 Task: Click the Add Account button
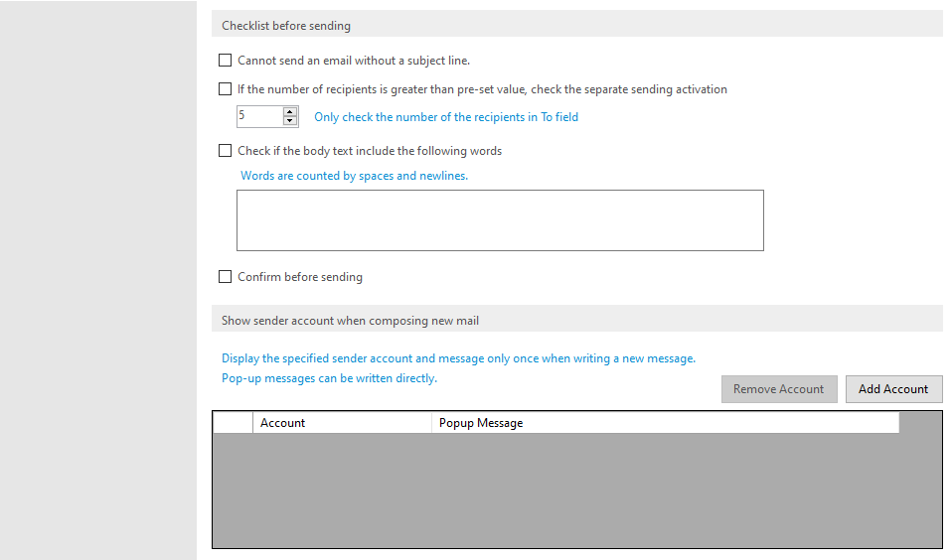pos(893,389)
